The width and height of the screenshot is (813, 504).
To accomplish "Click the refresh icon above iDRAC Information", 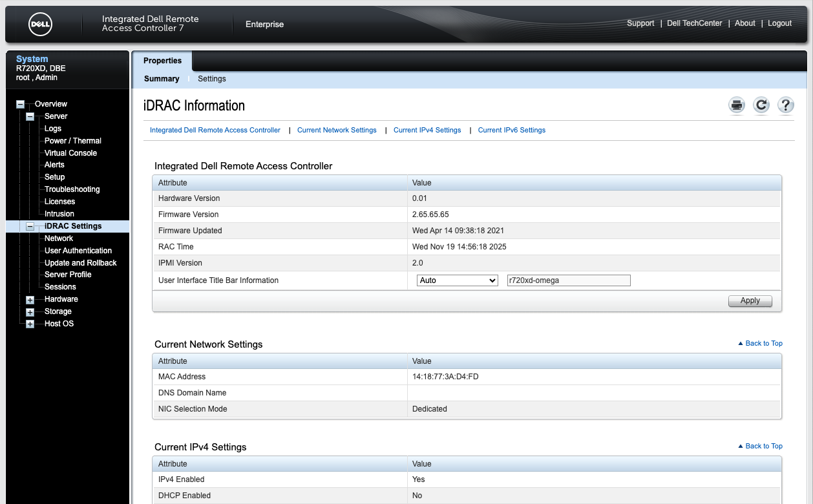I will tap(761, 105).
